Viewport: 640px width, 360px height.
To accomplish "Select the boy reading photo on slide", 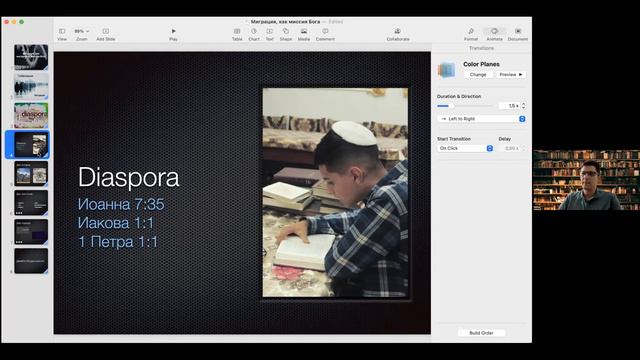I will click(x=335, y=193).
